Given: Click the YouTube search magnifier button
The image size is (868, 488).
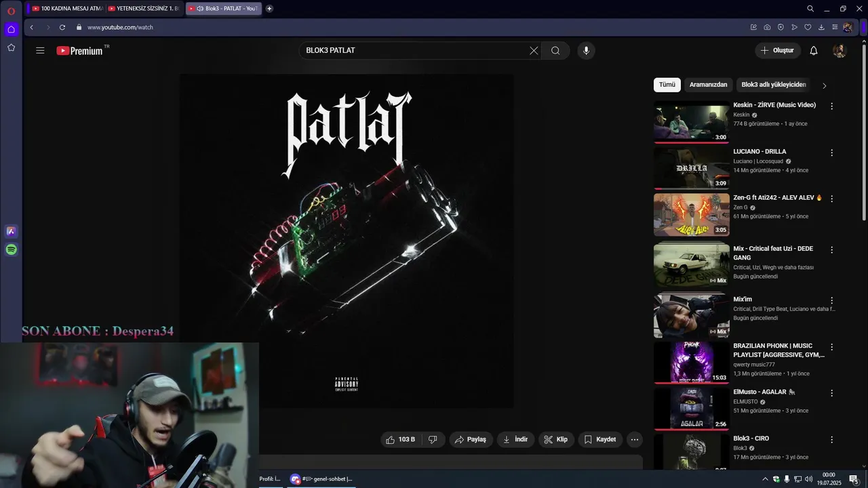Looking at the screenshot, I should pyautogui.click(x=555, y=50).
